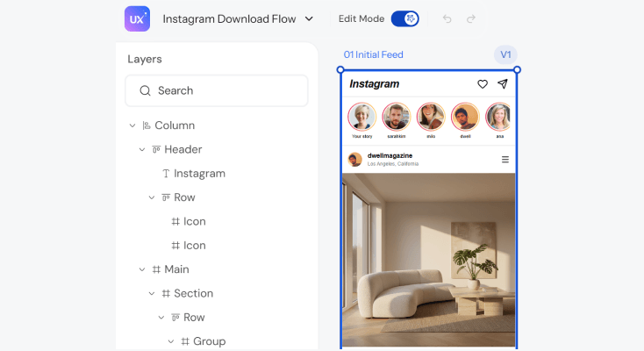Click the Los Angeles, California location
The height and width of the screenshot is (351, 644).
tap(393, 163)
